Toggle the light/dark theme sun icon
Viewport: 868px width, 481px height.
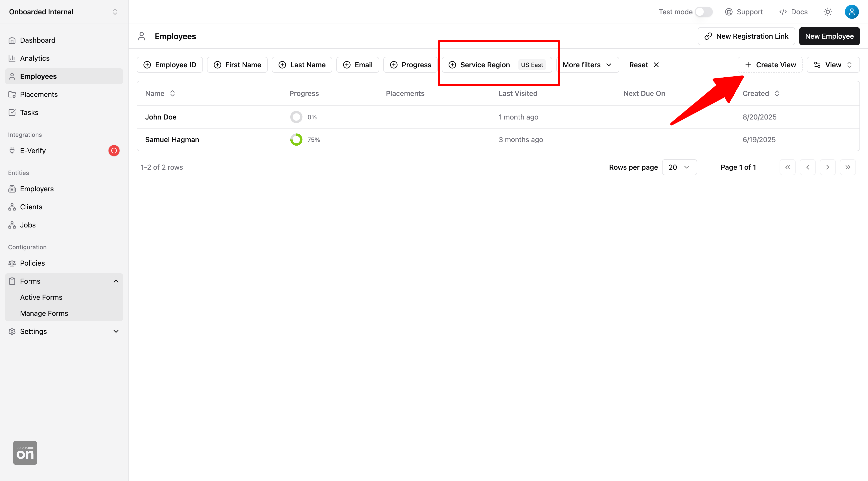pyautogui.click(x=828, y=12)
